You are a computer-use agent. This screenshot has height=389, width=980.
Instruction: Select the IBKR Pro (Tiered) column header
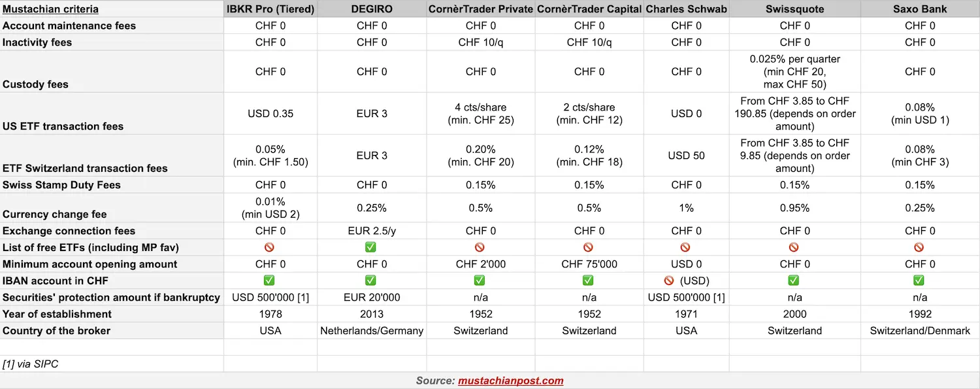(270, 9)
